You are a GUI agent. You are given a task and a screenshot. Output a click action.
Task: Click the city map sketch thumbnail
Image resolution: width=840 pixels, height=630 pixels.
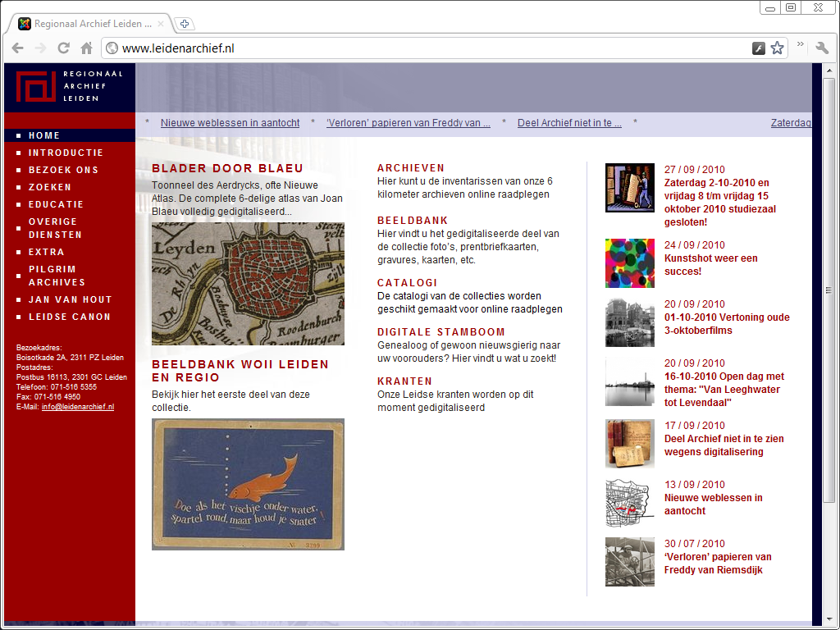(x=630, y=503)
